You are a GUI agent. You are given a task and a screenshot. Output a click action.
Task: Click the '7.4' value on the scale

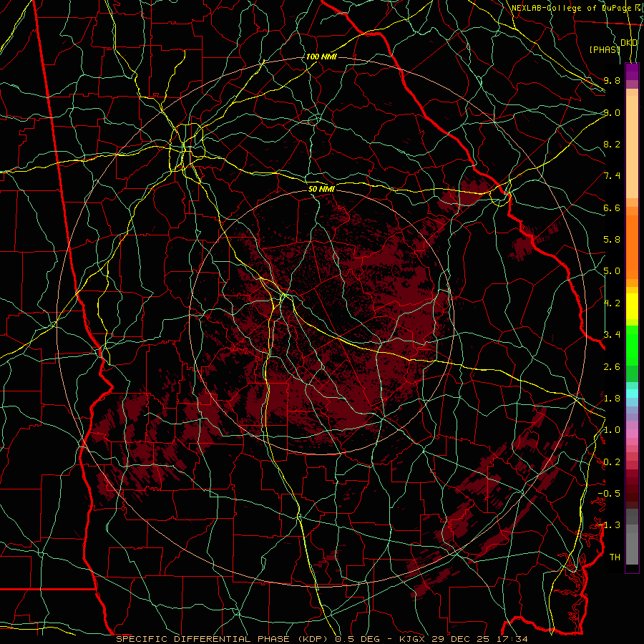612,176
